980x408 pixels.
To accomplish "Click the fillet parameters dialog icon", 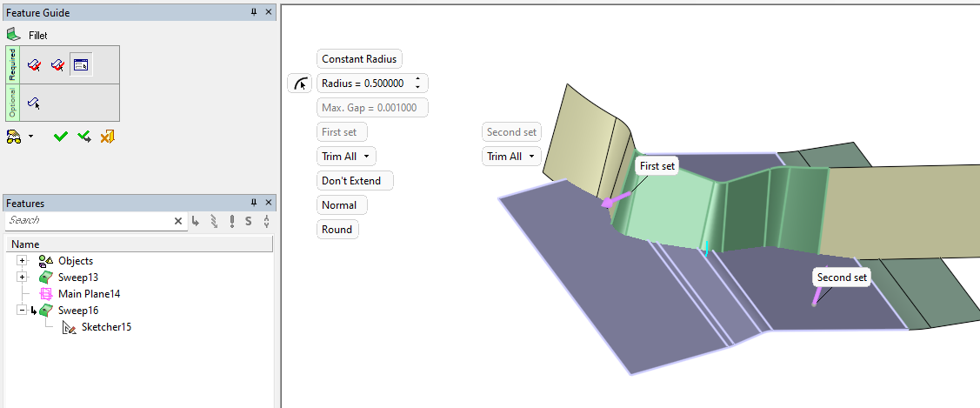I will 81,65.
